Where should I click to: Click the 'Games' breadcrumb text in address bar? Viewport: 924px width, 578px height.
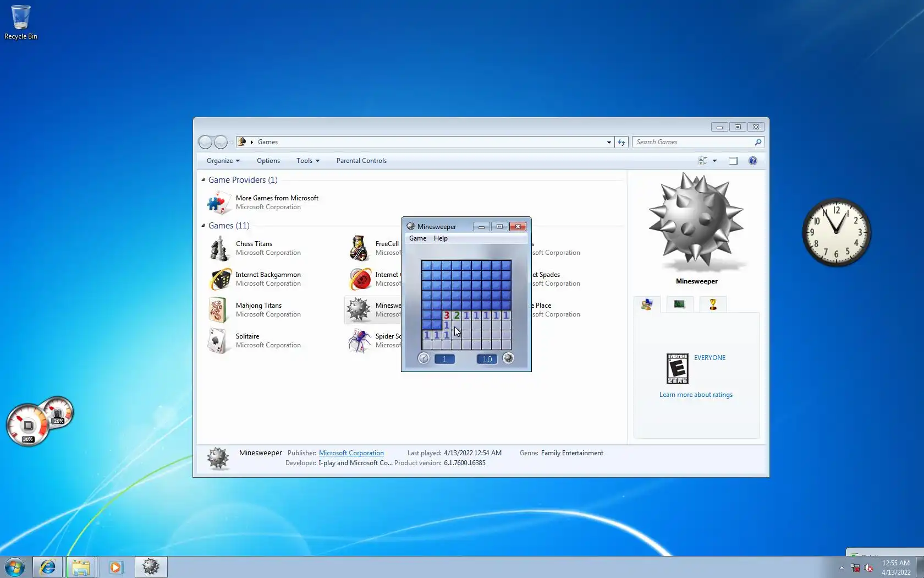[268, 142]
